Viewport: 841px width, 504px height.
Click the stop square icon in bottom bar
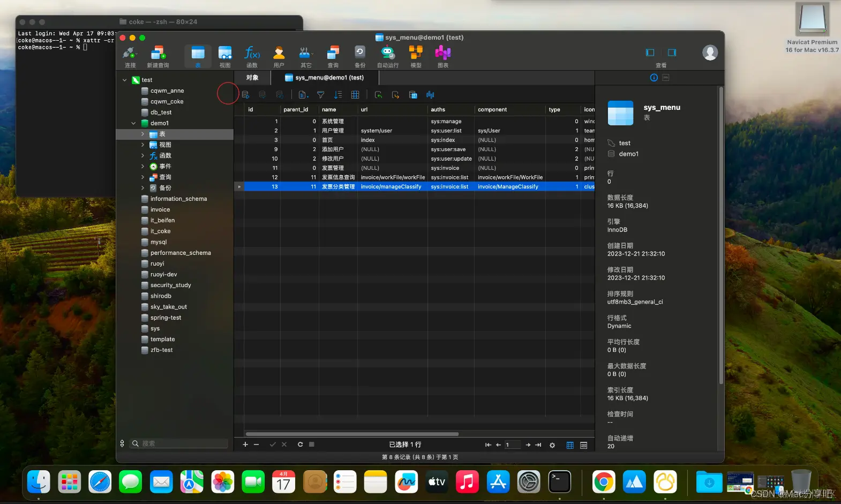click(x=312, y=445)
